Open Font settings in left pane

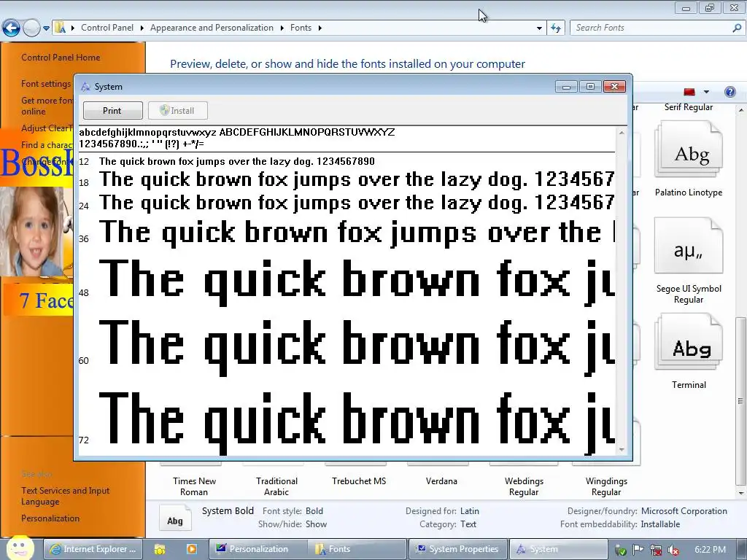(46, 84)
